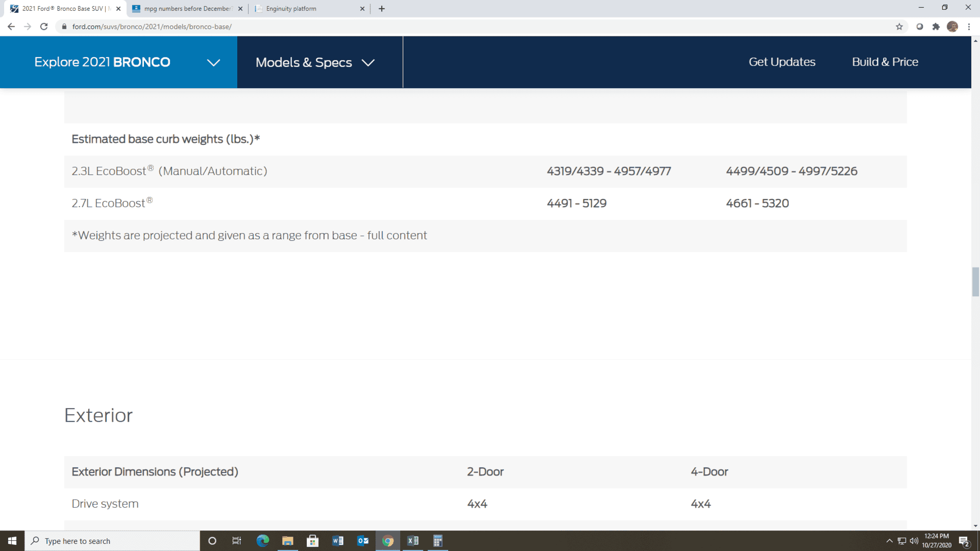
Task: Open a new browser tab
Action: coord(382,8)
